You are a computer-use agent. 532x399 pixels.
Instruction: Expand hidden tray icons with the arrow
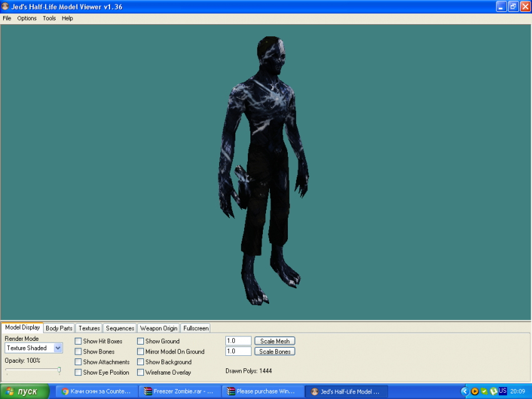click(x=464, y=391)
